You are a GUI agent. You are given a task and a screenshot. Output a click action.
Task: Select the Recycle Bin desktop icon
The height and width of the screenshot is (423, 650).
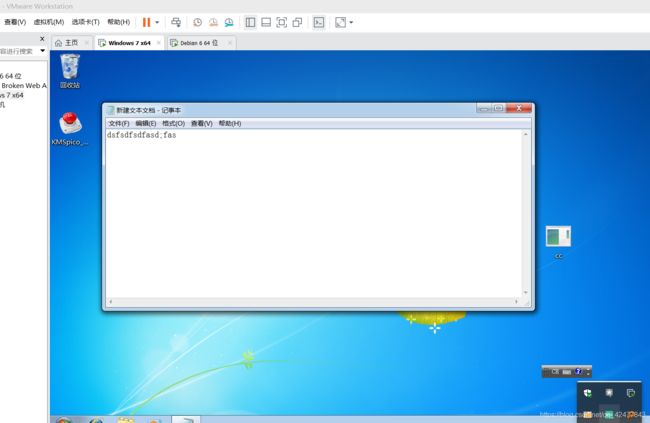[x=70, y=71]
